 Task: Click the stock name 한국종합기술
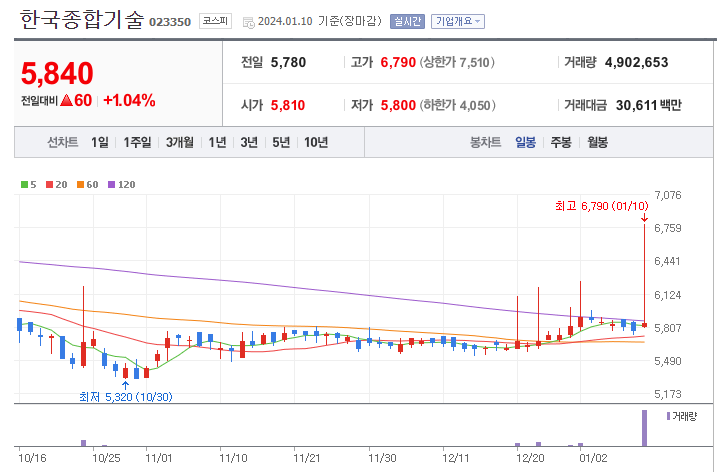coord(82,20)
